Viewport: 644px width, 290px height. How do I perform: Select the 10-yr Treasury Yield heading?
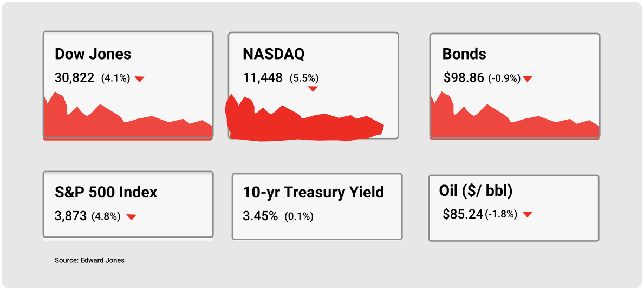tap(314, 193)
